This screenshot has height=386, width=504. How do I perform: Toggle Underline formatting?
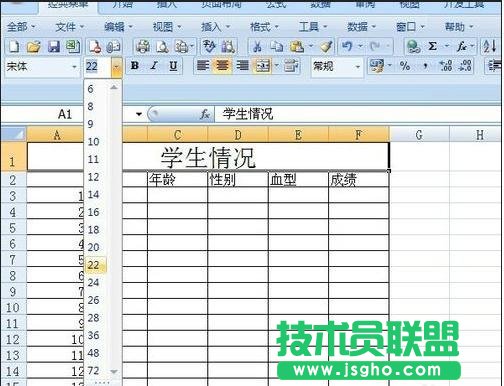click(x=173, y=66)
